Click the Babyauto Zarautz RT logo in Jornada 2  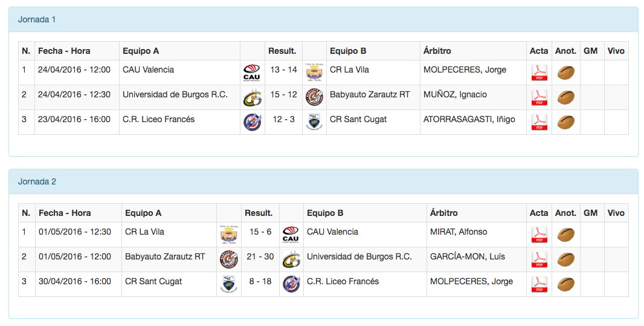point(229,260)
